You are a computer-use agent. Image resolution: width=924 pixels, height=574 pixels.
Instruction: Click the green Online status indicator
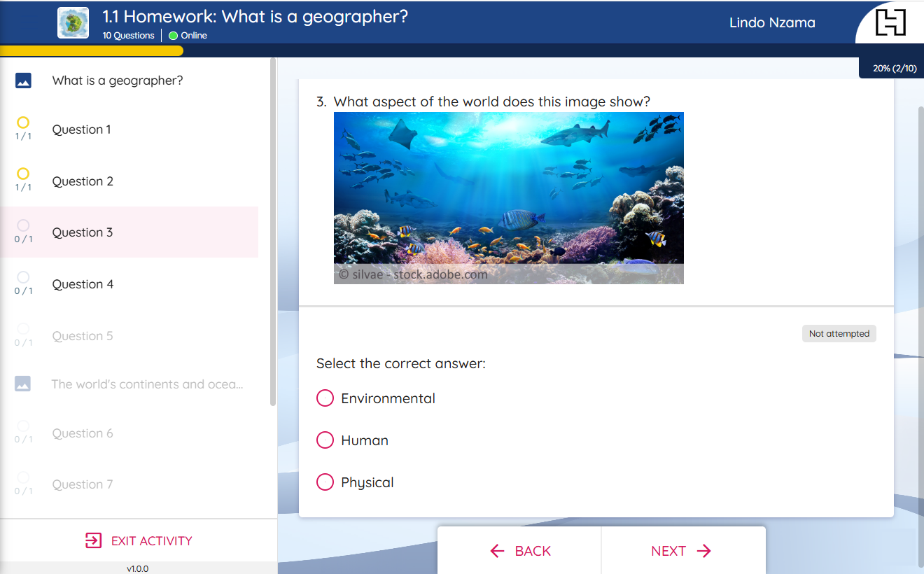point(174,36)
